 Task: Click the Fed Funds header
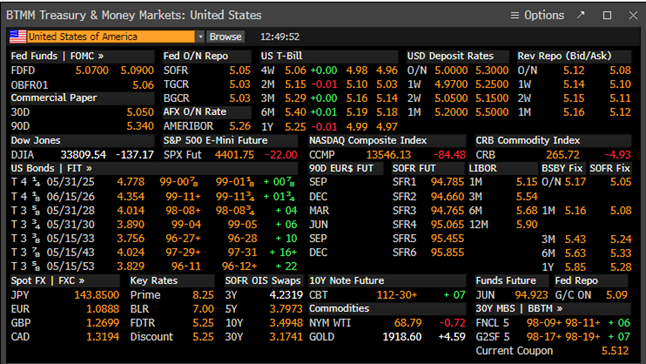pos(34,56)
